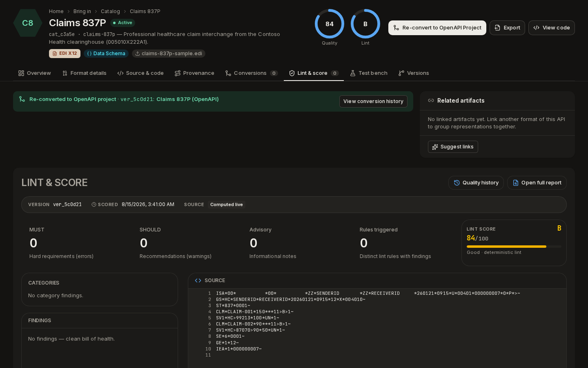Open the Test bench tab
The height and width of the screenshot is (368, 588).
point(369,73)
